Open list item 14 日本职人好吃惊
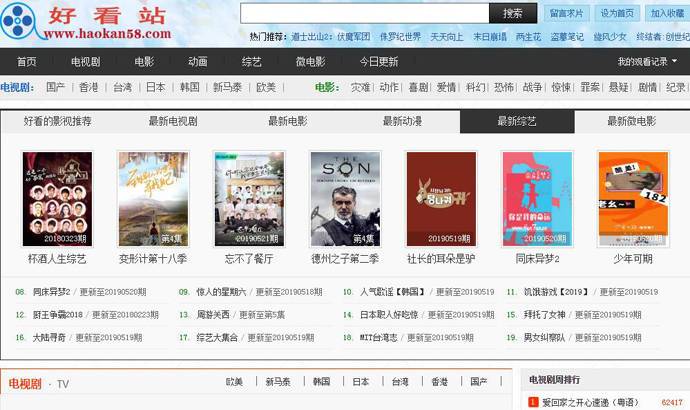The width and height of the screenshot is (690, 410). (x=389, y=315)
